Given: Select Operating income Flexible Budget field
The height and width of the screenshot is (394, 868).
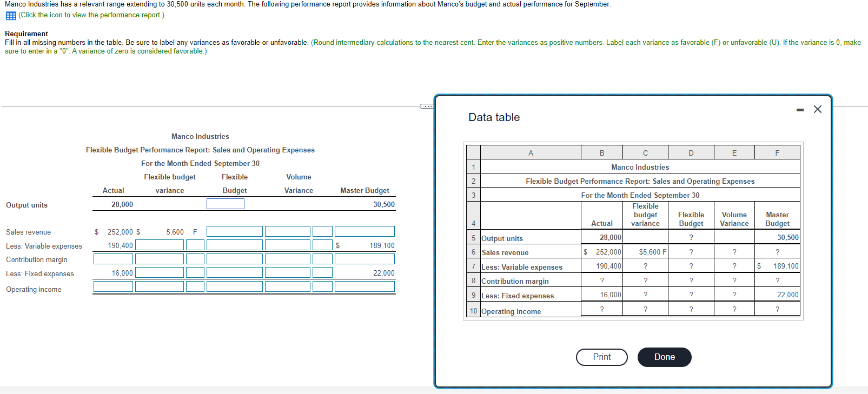Looking at the screenshot, I should coord(235,286).
